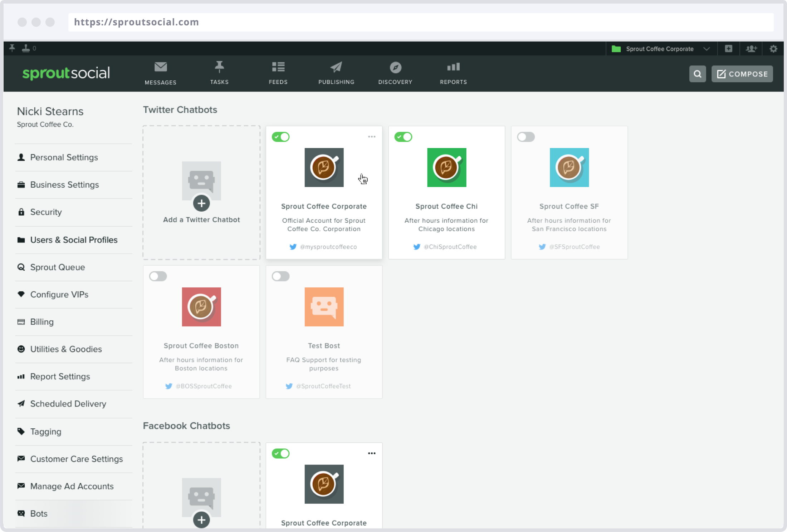Open the Publishing paper plane icon
The height and width of the screenshot is (532, 787).
[336, 67]
